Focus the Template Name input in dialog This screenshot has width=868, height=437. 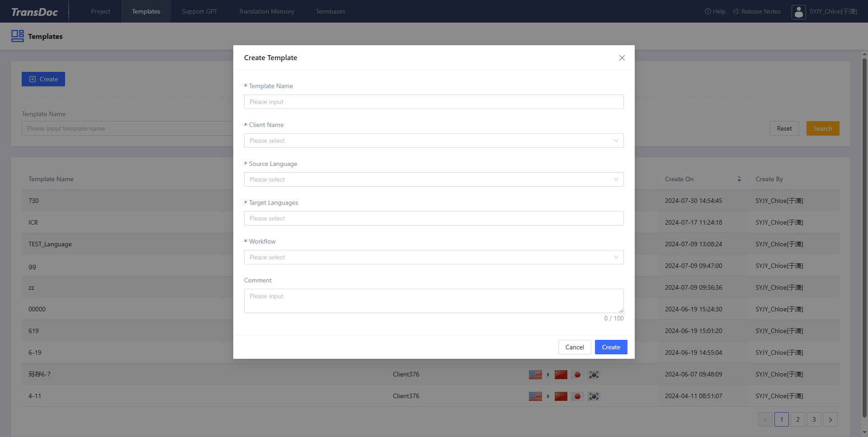pos(434,102)
